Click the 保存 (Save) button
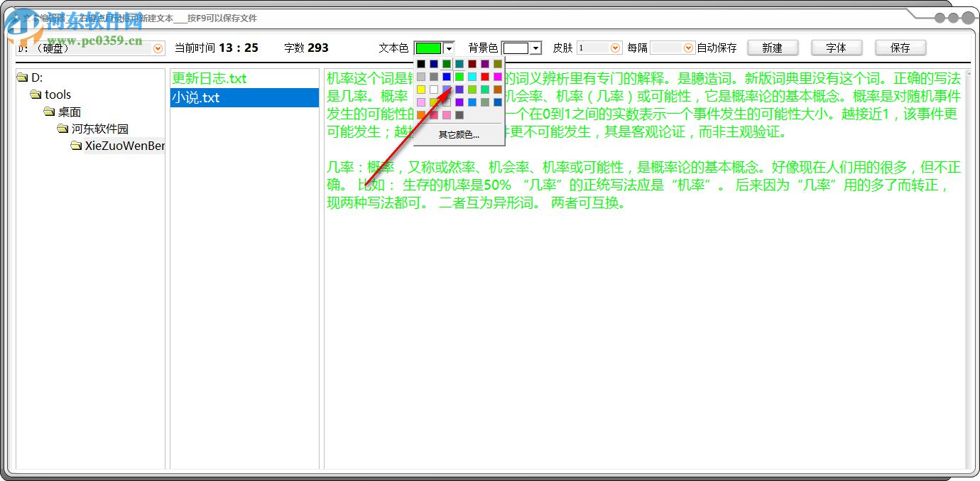This screenshot has height=481, width=980. 900,48
